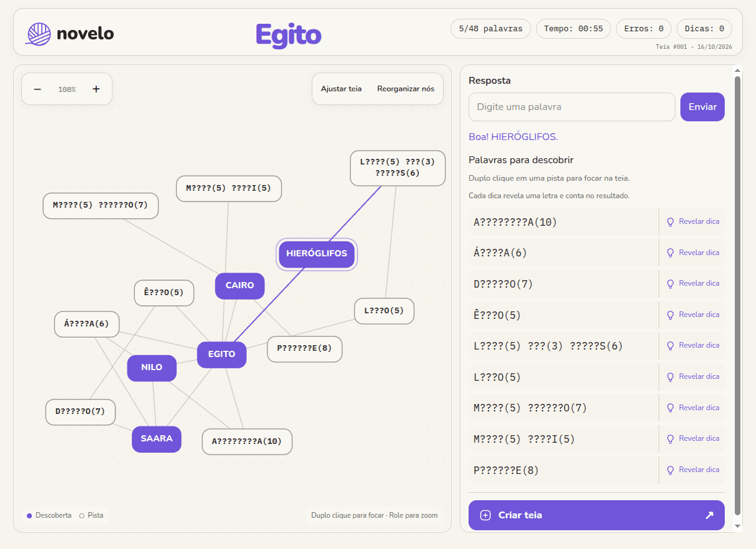Select the CAIRO node
The width and height of the screenshot is (756, 549).
(x=240, y=286)
